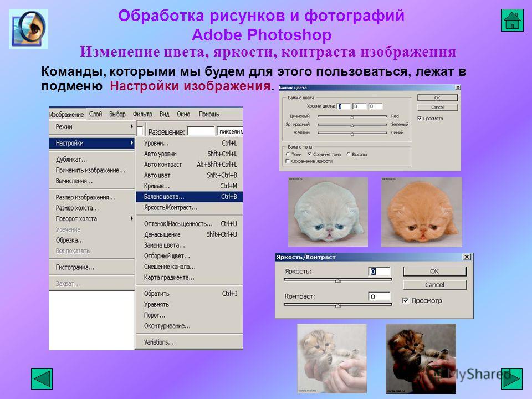Open the Выбор menu
This screenshot has width=532, height=399.
(x=117, y=114)
